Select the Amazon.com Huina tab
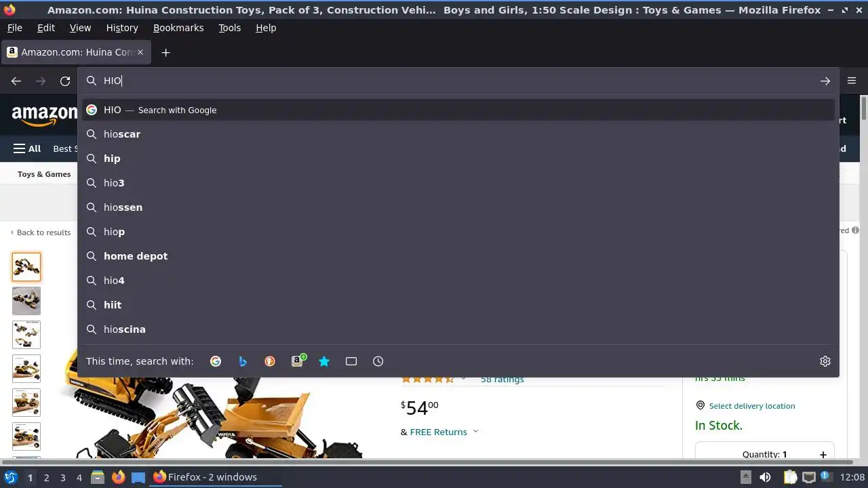Image resolution: width=868 pixels, height=488 pixels. point(75,52)
